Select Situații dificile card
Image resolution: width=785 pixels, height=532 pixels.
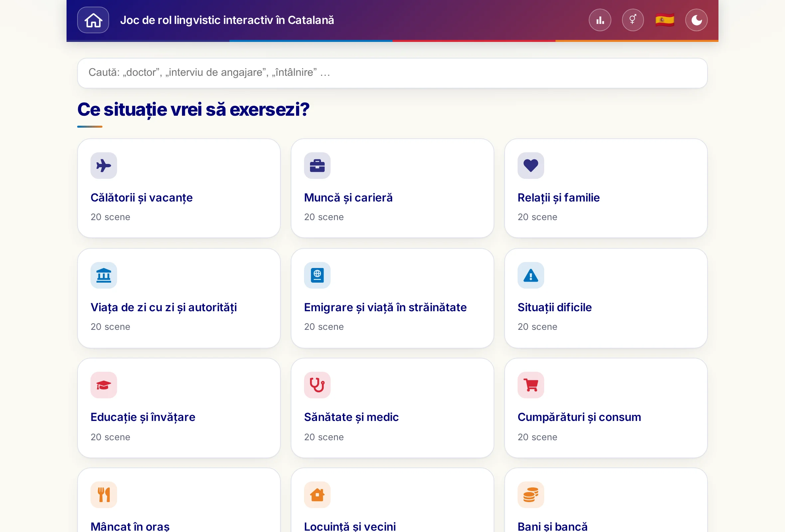pos(606,298)
